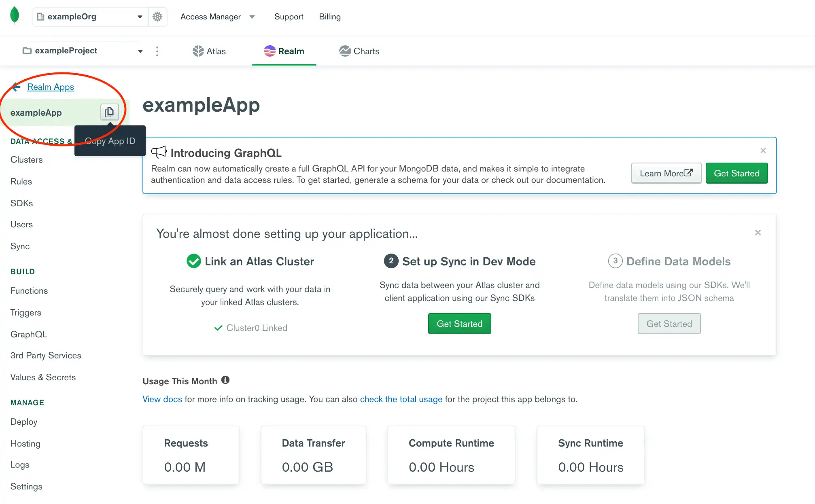This screenshot has width=815, height=504.
Task: Click the org settings gear icon
Action: point(157,16)
